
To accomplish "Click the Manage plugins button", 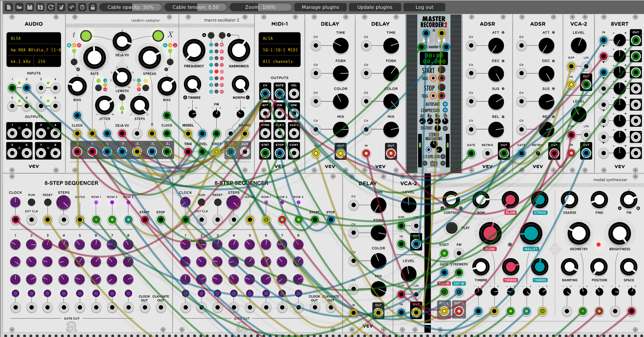I will point(320,7).
